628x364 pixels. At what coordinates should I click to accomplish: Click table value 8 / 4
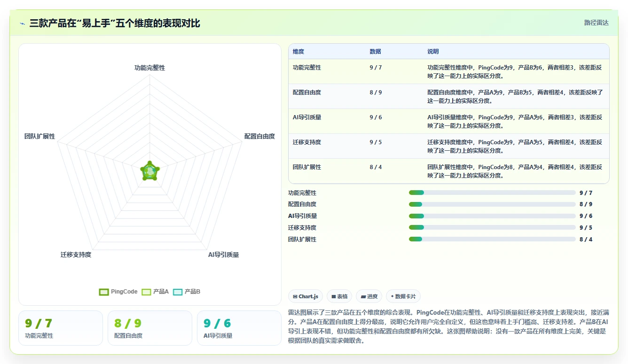376,167
